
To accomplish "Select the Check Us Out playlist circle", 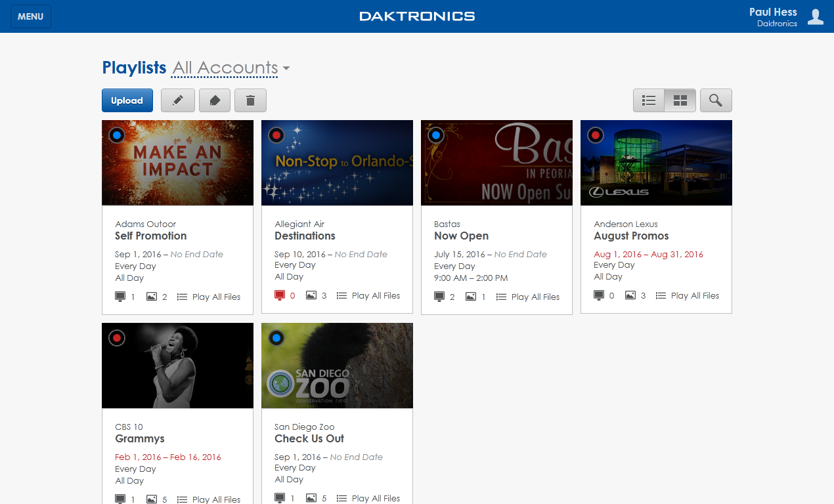I will (276, 338).
